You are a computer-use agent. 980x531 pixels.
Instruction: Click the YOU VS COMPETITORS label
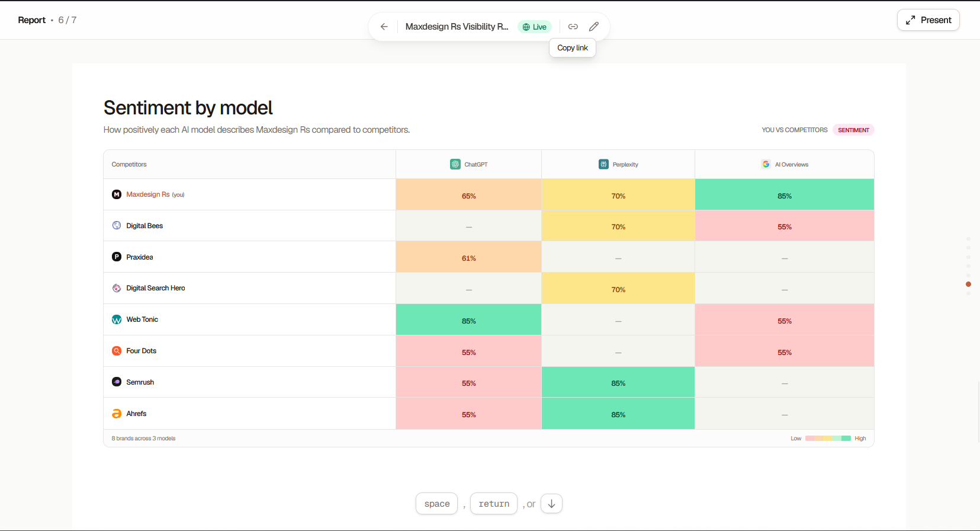point(795,130)
